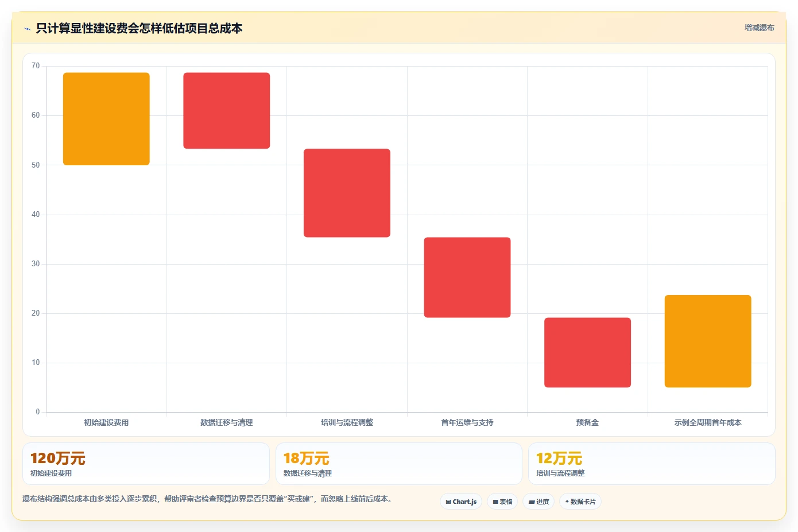This screenshot has width=798, height=532.
Task: Click the 数据卡片 tag chip
Action: [580, 502]
